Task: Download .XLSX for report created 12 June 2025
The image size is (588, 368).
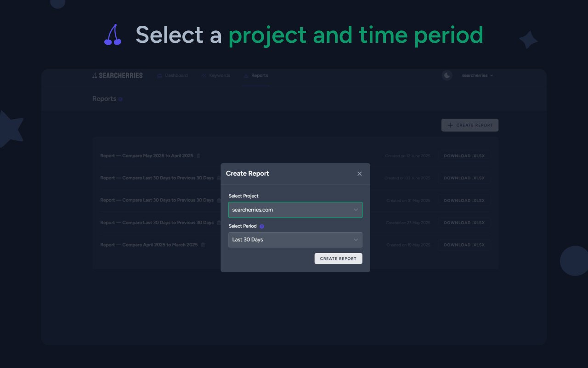Action: click(464, 156)
